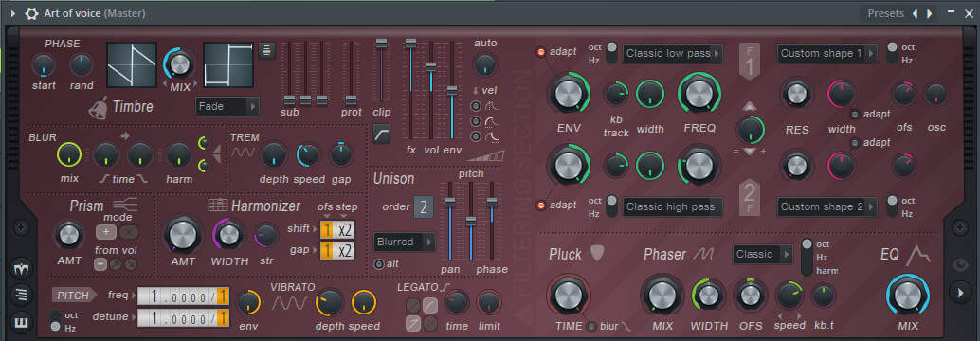Click the clip curve shape button below clip
The image size is (980, 341).
pos(381,133)
